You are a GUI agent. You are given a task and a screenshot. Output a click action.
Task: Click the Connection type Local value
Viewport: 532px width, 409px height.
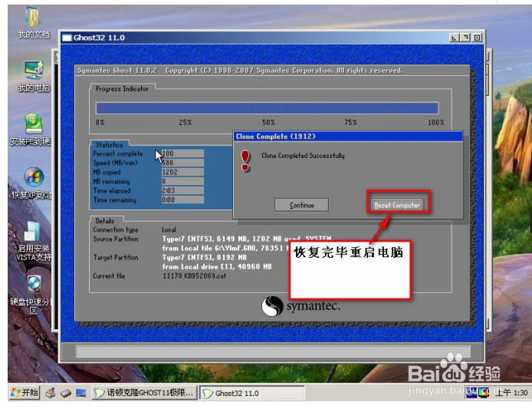[169, 229]
